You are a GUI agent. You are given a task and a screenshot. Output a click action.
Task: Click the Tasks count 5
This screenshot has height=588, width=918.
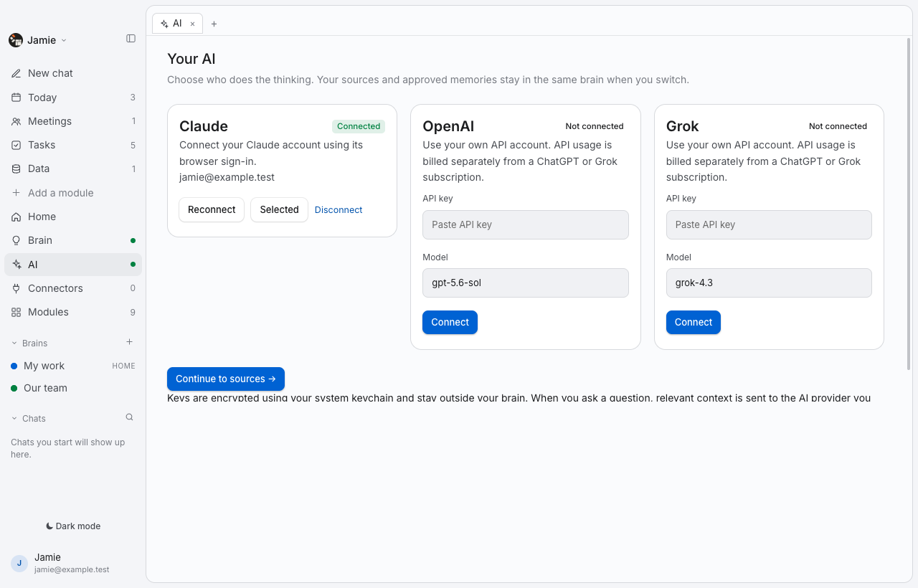[x=133, y=145]
